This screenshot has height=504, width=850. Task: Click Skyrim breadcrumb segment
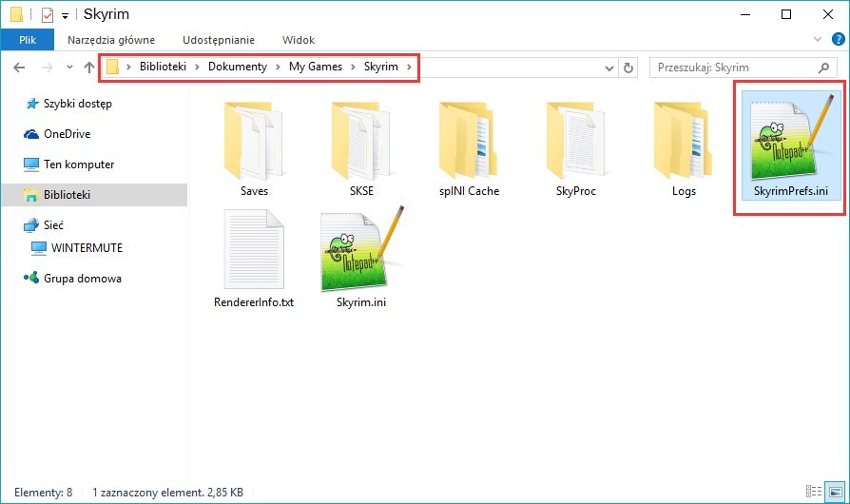click(x=380, y=67)
